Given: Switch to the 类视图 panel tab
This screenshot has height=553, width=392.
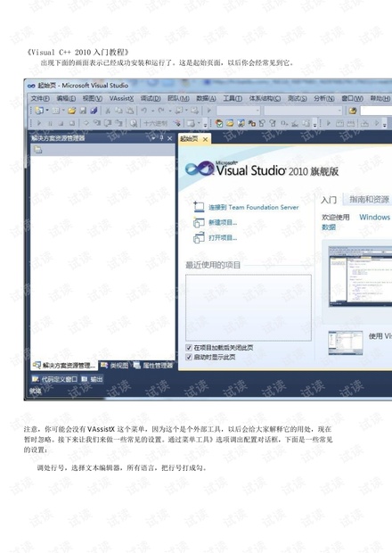Looking at the screenshot, I should coord(115,366).
